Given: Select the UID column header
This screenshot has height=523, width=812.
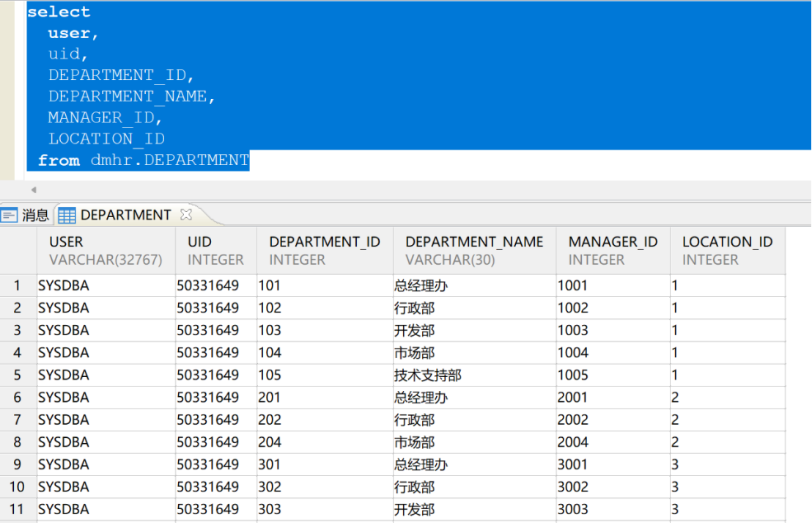Looking at the screenshot, I should [x=216, y=250].
